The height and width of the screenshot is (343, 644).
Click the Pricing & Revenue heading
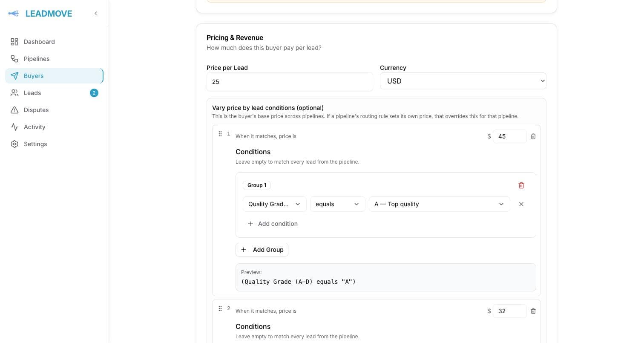(x=235, y=37)
